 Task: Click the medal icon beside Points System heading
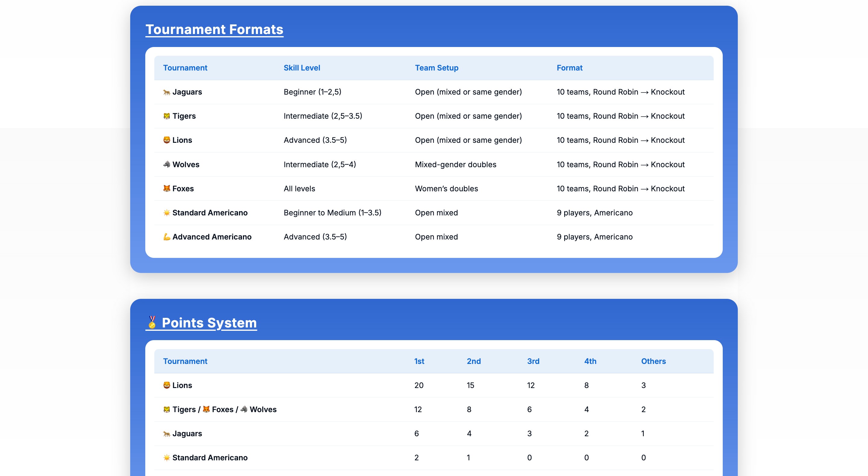click(152, 322)
